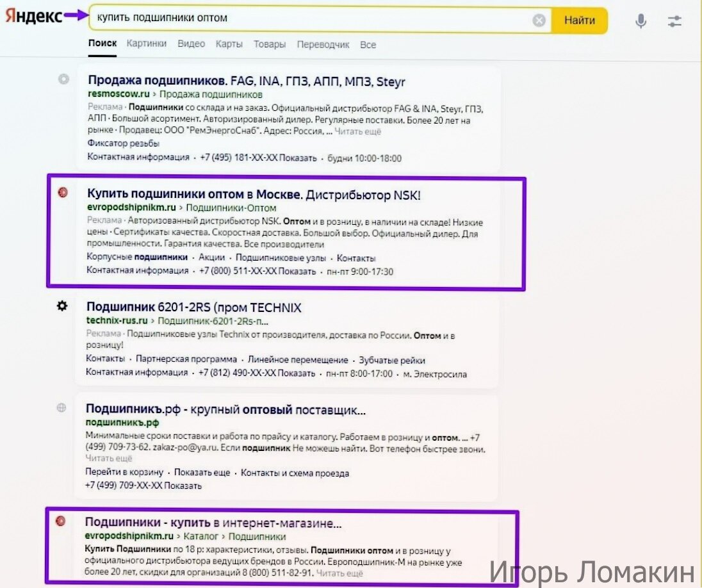Expand Читать ещё in resmoscow result

(357, 131)
